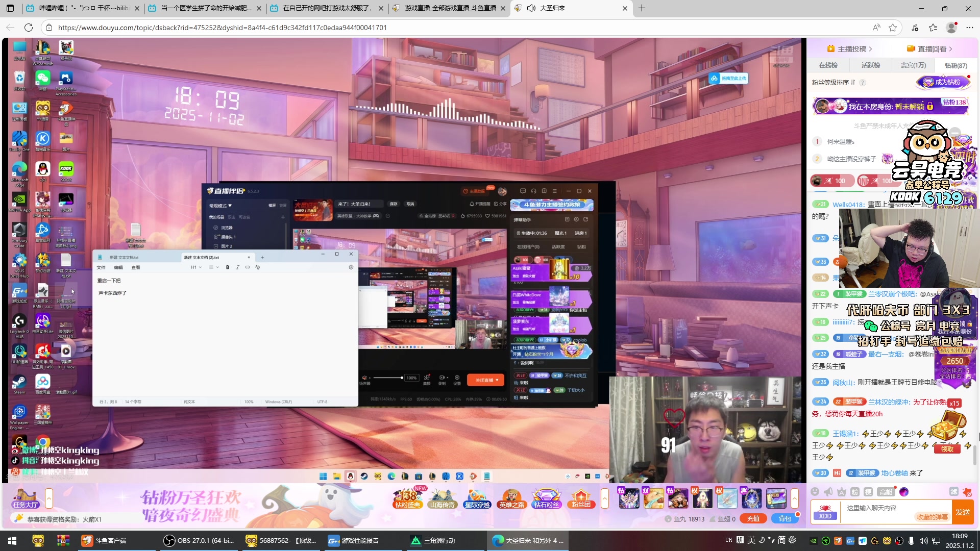Expand the activity icons panel arrow
Screen dimensions: 980x551
tap(605, 498)
